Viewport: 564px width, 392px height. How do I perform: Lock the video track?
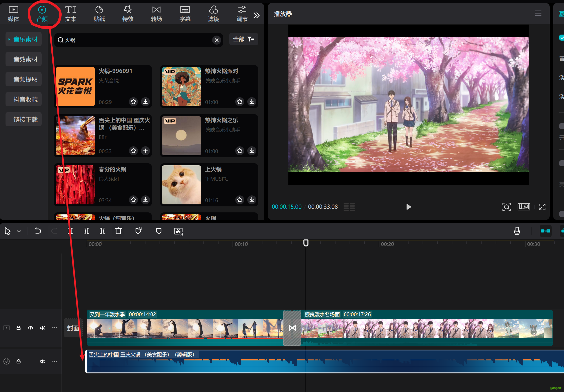(19, 328)
